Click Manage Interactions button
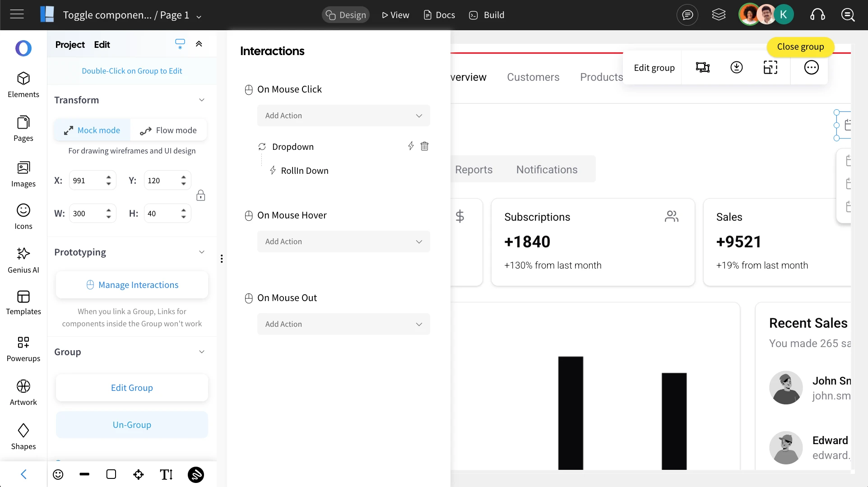Viewport: 868px width, 487px height. [132, 285]
